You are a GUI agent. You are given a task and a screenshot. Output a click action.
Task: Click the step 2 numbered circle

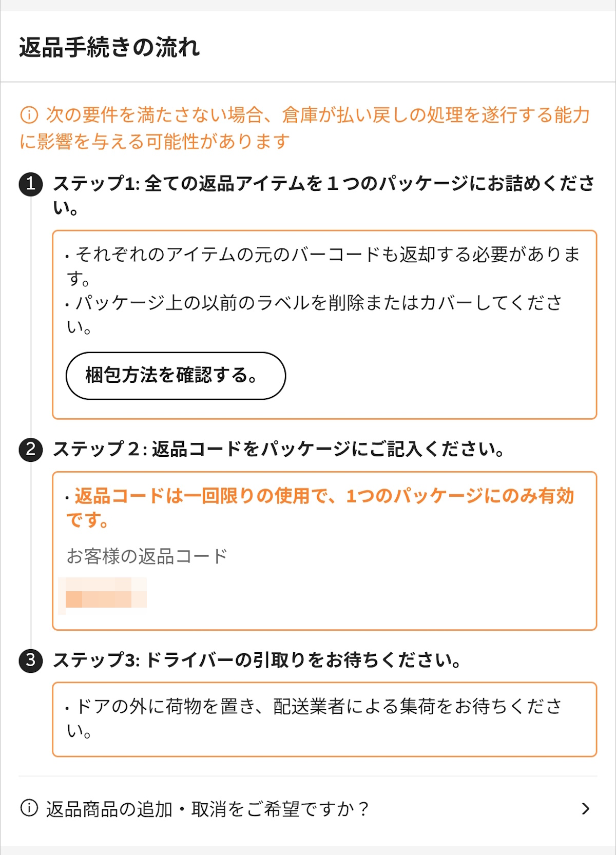(31, 450)
